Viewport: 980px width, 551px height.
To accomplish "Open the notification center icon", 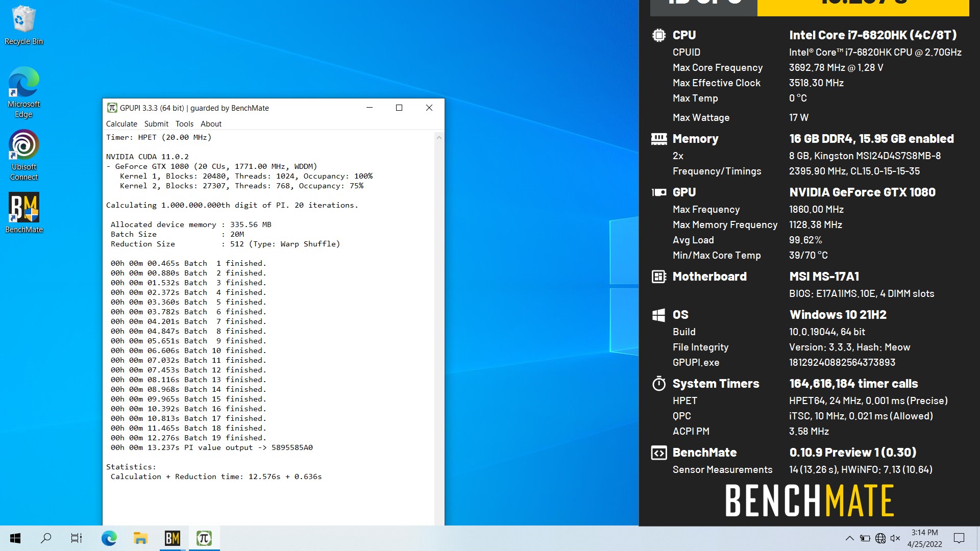I will point(959,538).
